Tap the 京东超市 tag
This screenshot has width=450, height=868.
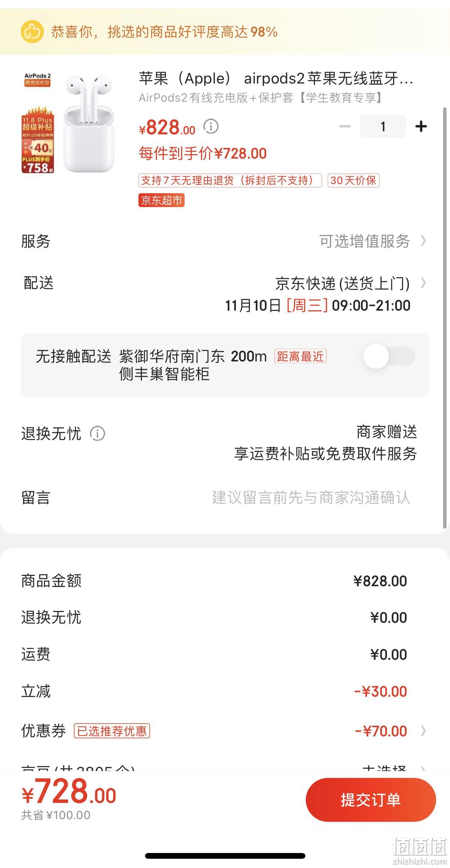click(x=162, y=200)
